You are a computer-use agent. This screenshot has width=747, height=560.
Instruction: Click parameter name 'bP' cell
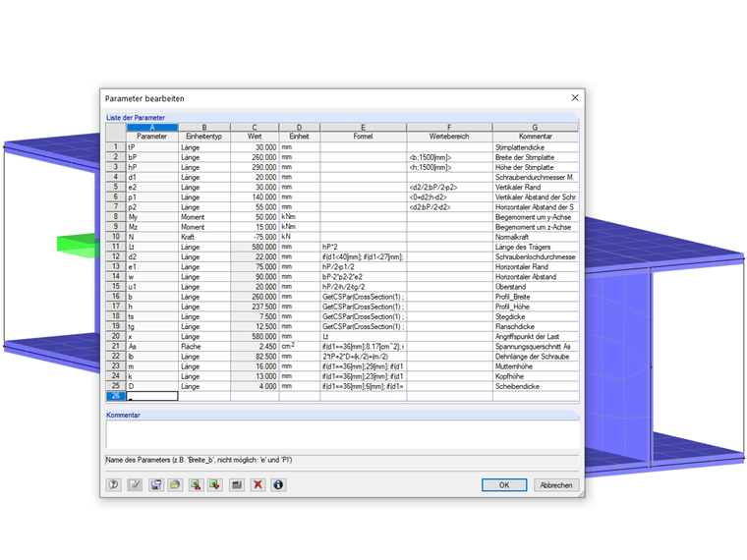pos(152,157)
